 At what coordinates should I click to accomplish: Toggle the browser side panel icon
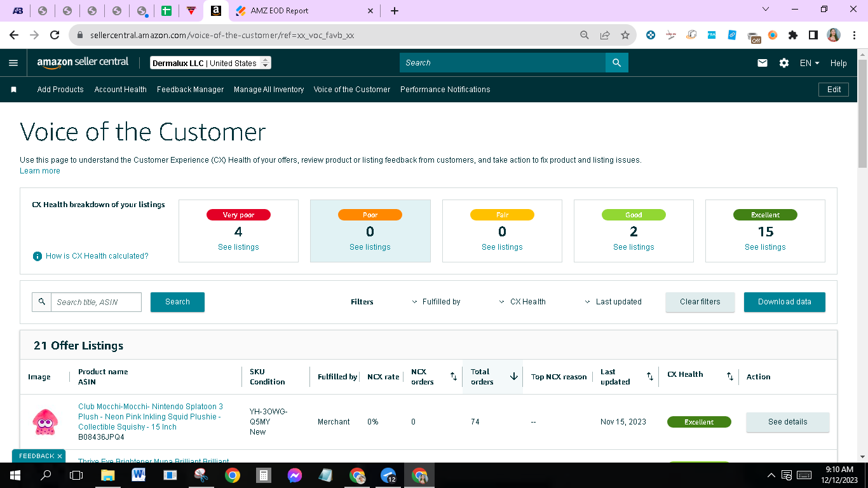(x=813, y=35)
